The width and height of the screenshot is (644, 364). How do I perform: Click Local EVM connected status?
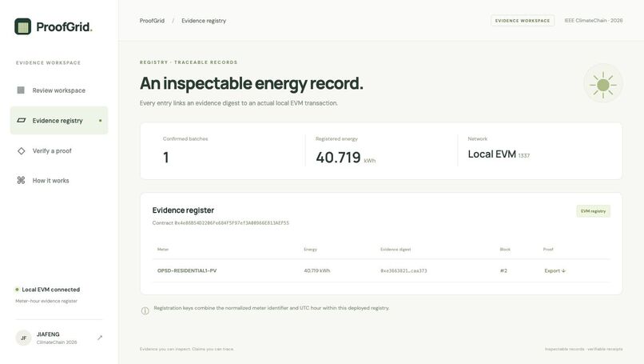(x=48, y=290)
